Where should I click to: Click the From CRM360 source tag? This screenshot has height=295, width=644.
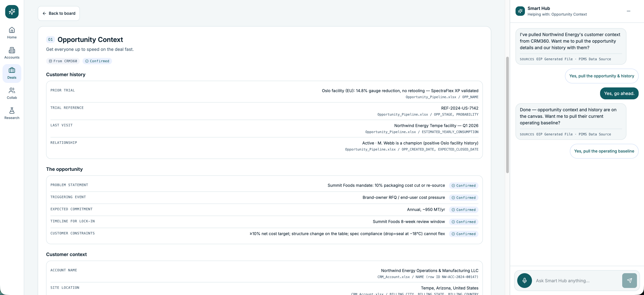63,61
